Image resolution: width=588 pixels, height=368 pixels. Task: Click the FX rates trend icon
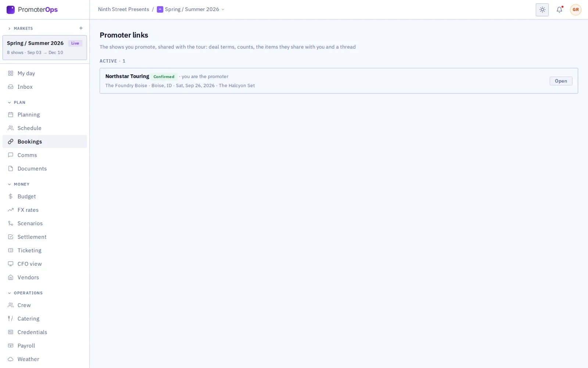(x=11, y=210)
